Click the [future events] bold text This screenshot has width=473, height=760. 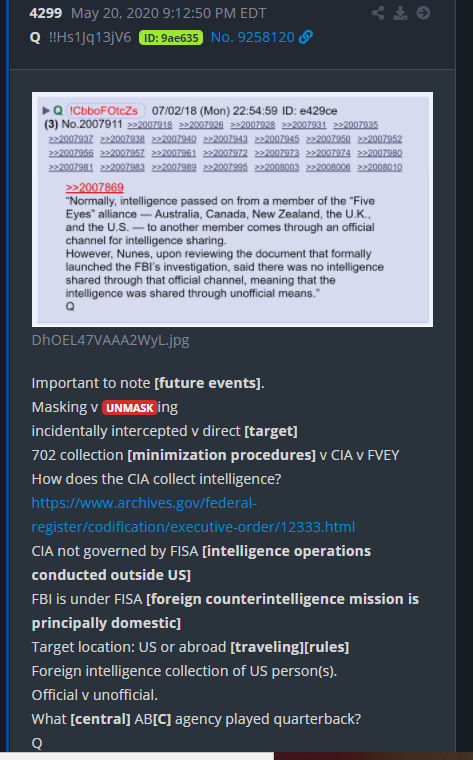(207, 383)
